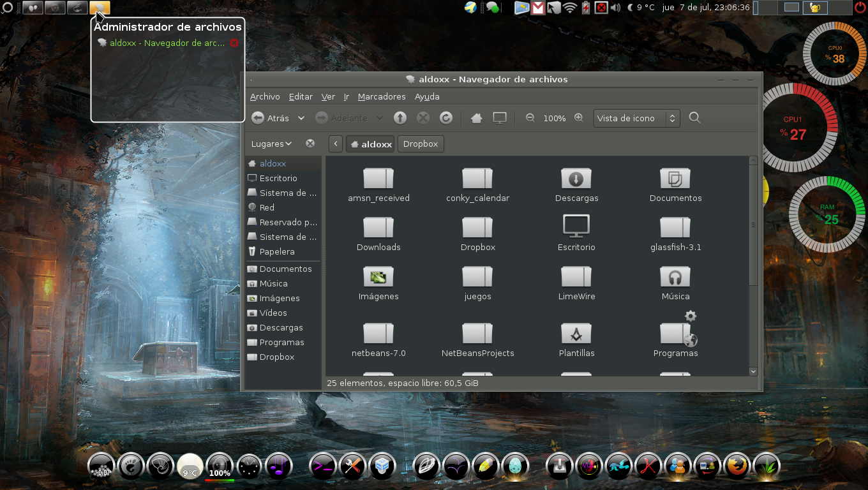Image resolution: width=868 pixels, height=490 pixels.
Task: Go to the home folder via toolbar
Action: pos(476,118)
